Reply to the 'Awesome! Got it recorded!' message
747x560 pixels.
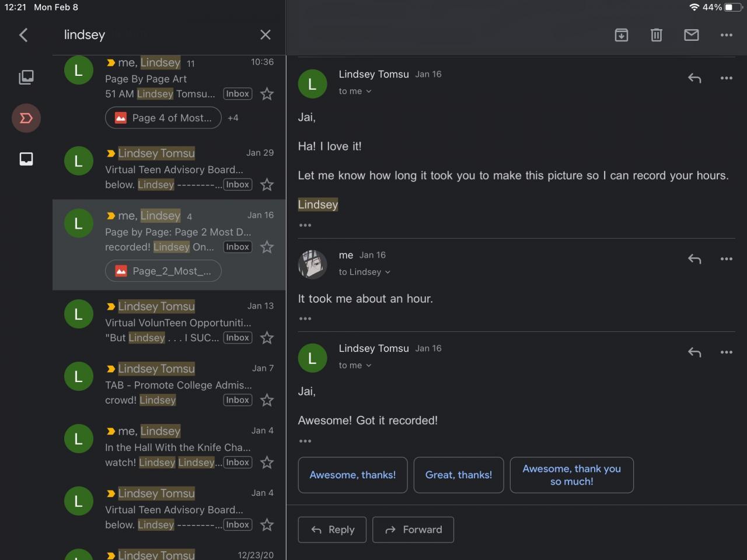point(694,352)
